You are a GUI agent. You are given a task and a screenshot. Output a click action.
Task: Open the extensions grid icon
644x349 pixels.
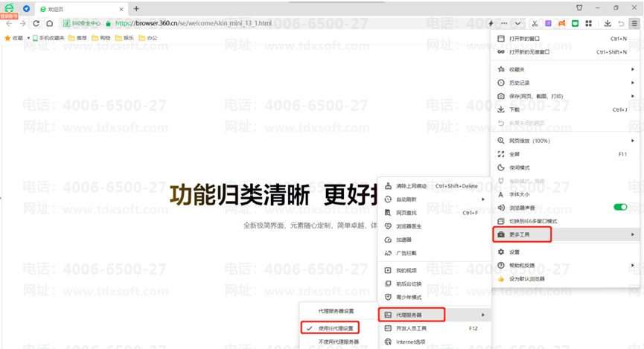(x=588, y=24)
